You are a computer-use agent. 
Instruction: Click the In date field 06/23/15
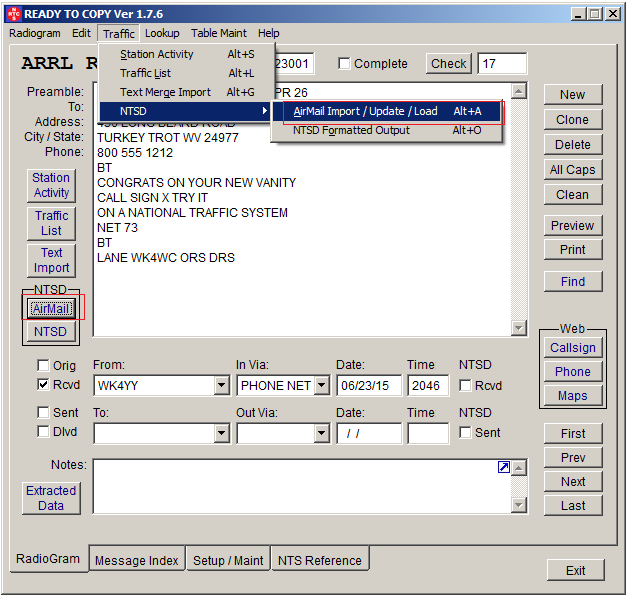[369, 385]
